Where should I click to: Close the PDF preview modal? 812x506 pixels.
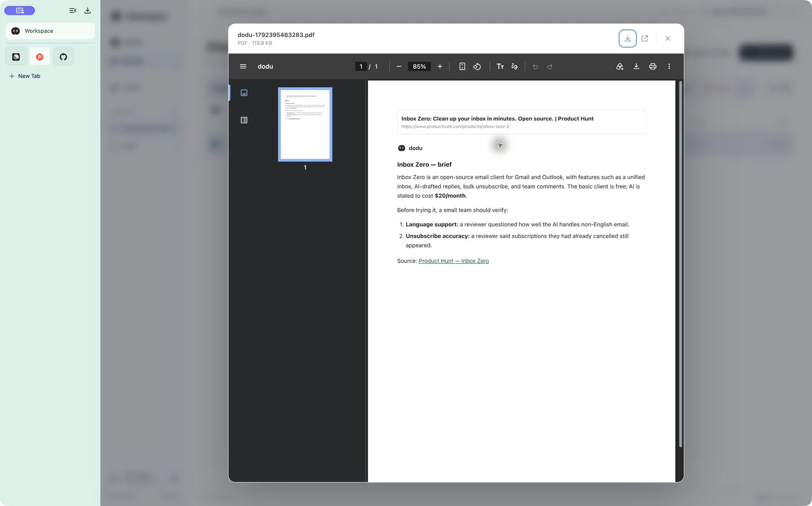point(668,38)
